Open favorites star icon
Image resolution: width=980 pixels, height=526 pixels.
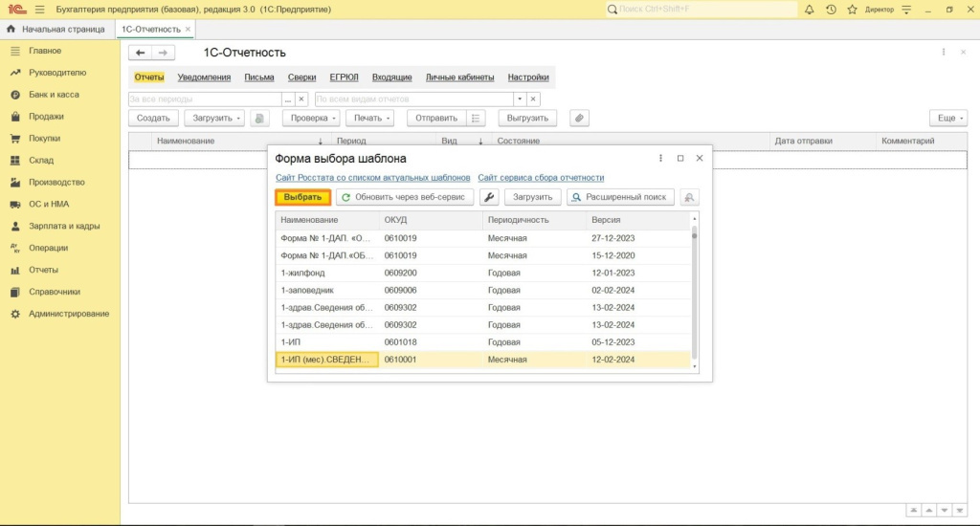pos(852,10)
